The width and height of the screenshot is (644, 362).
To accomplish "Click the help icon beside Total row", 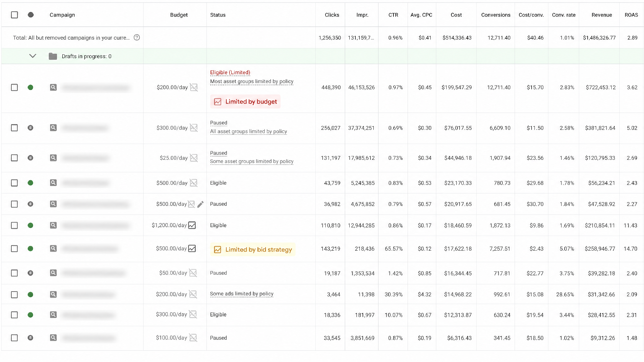I will (x=137, y=37).
